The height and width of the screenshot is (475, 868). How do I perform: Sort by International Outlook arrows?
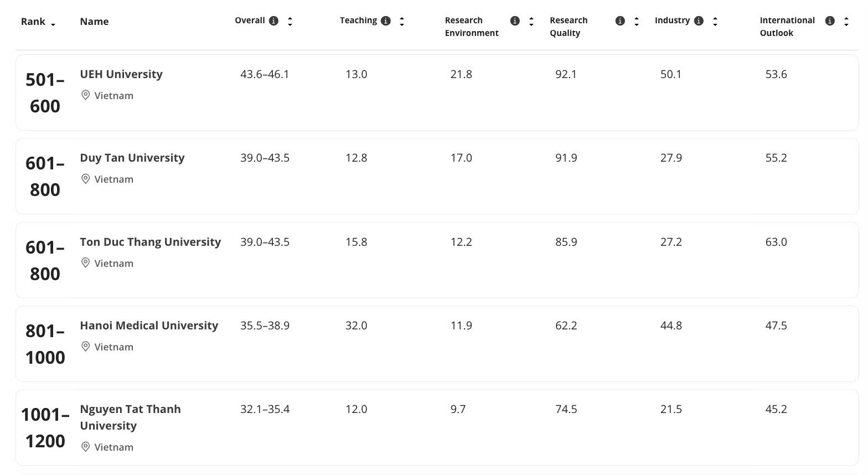[846, 22]
